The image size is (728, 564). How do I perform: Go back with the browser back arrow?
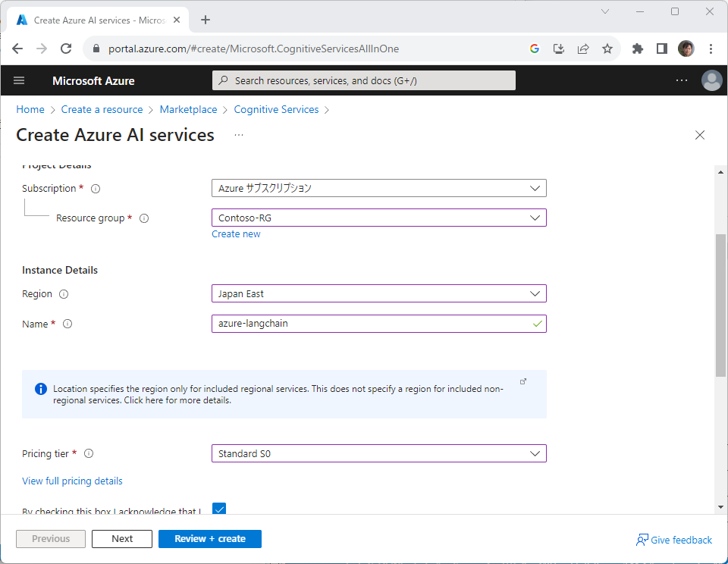pyautogui.click(x=17, y=49)
